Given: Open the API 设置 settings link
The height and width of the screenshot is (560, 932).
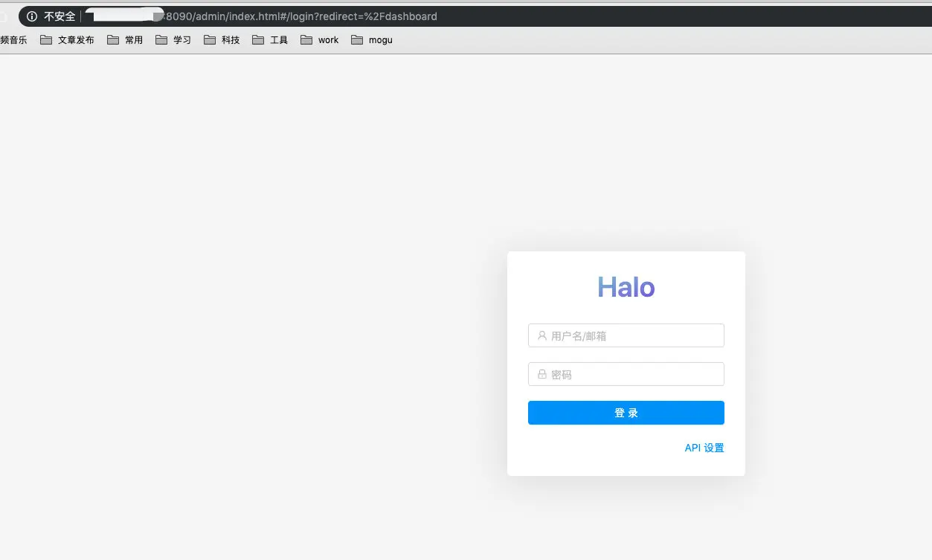Looking at the screenshot, I should (x=704, y=447).
